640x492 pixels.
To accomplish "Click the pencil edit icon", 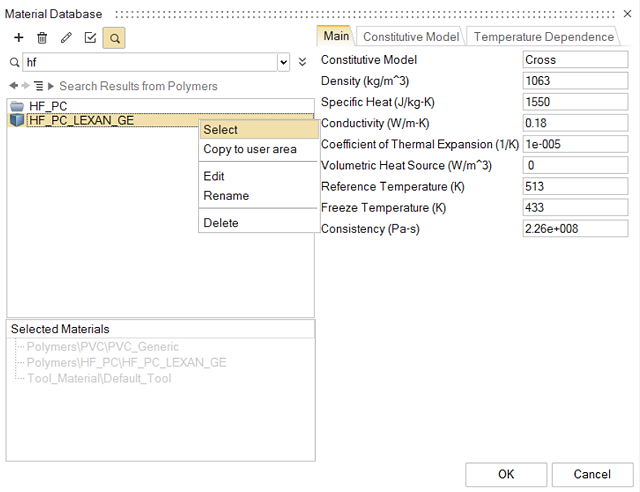I will 66,38.
